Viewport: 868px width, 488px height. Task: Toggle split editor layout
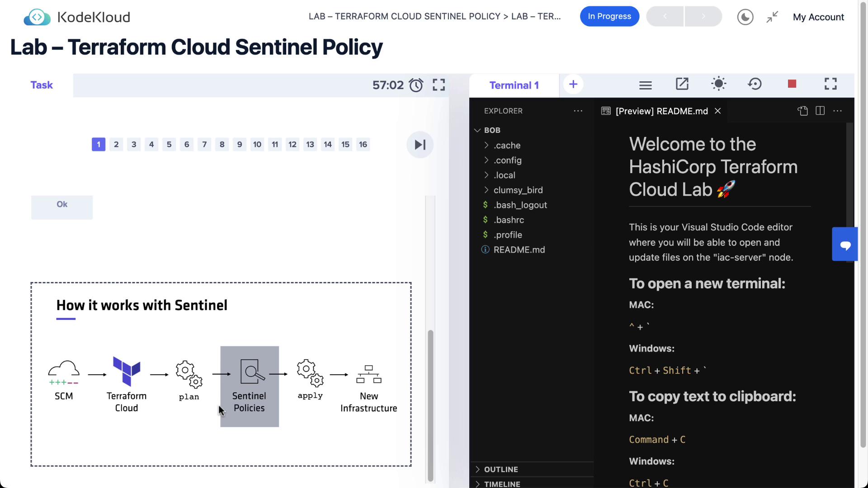820,111
